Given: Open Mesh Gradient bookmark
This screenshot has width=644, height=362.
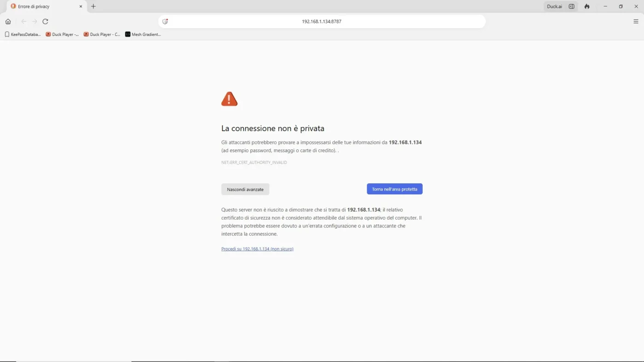Looking at the screenshot, I should coord(143,34).
